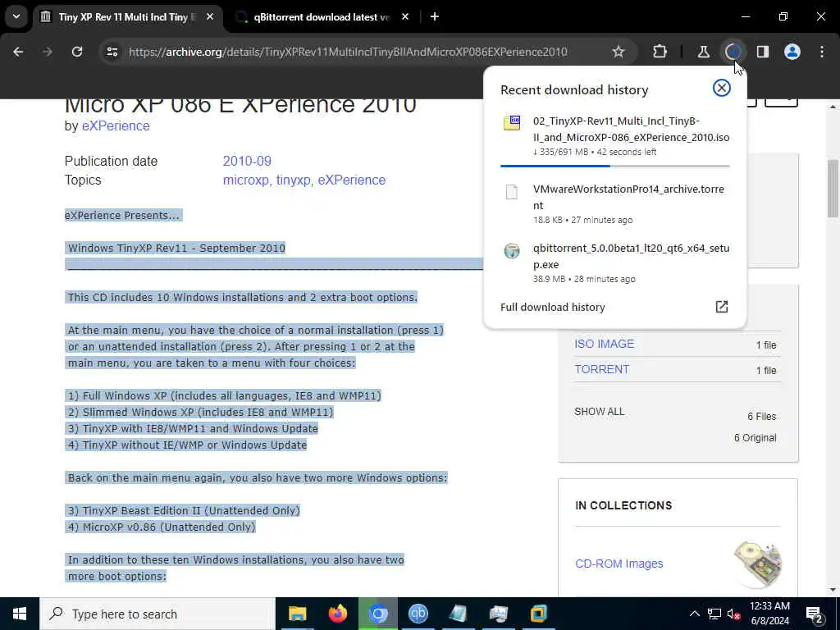The image size is (840, 630).
Task: Click the scrollbar down arrow
Action: (x=833, y=590)
